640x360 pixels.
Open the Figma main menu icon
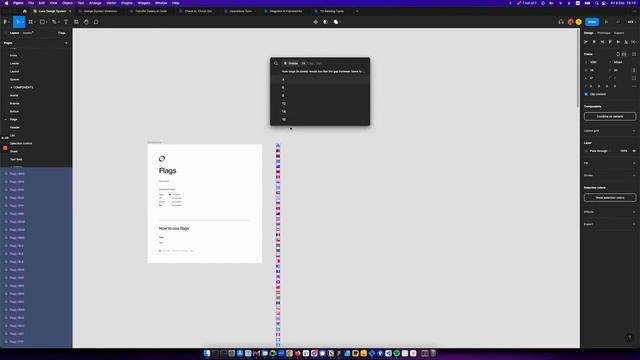coord(5,22)
